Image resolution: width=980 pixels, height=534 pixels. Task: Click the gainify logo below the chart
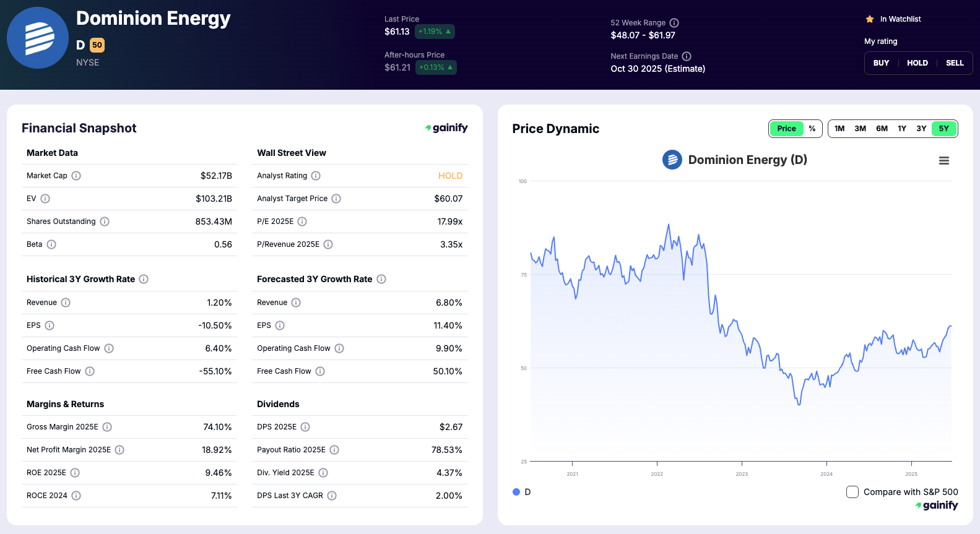937,506
